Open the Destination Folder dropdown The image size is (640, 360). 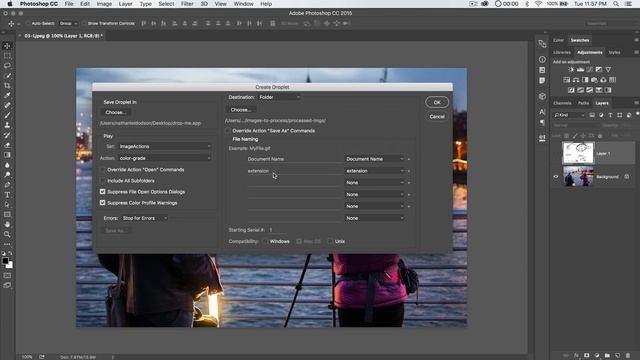279,98
